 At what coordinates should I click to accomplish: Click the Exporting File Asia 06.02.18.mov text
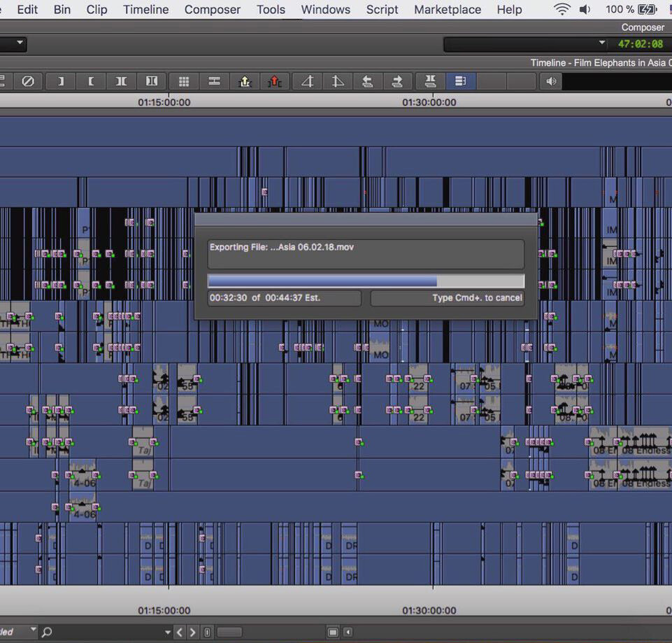(x=282, y=247)
